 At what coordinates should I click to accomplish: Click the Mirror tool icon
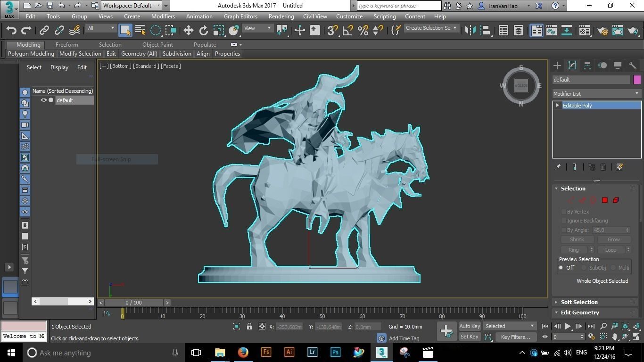pos(471,31)
